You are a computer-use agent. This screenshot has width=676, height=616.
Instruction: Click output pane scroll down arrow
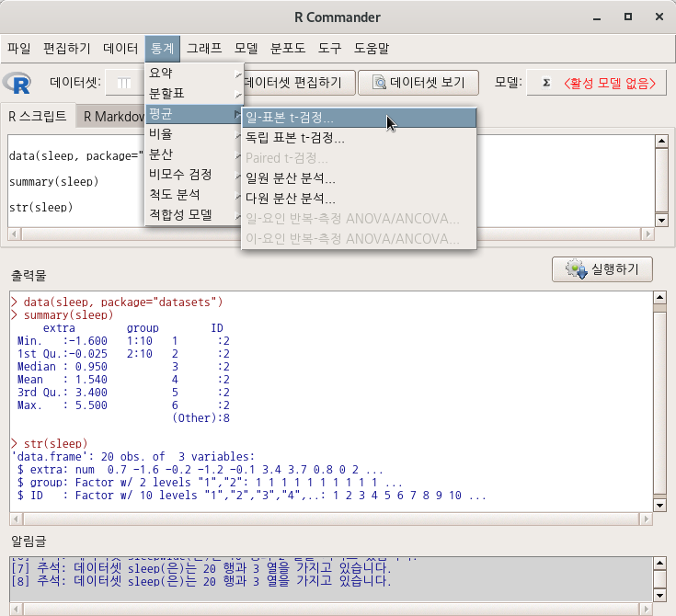pyautogui.click(x=660, y=506)
